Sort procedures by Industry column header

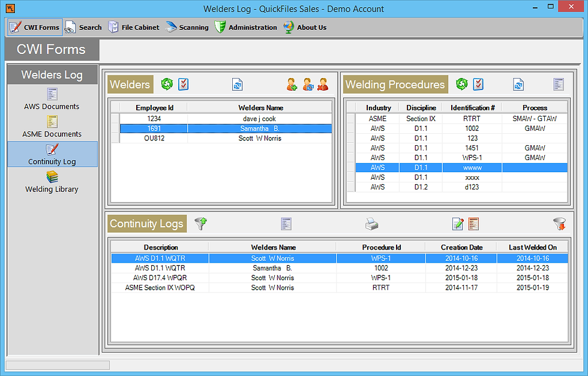click(378, 107)
